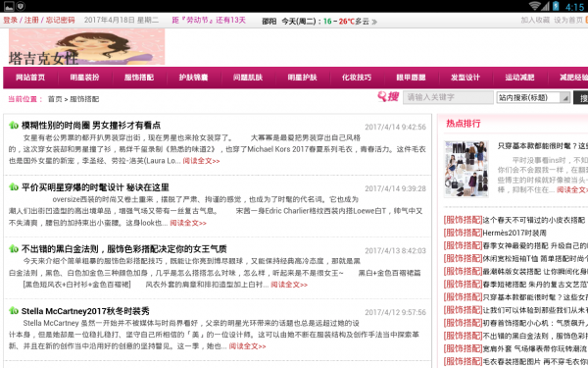This screenshot has height=368, width=588.
Task: Click the 距『劳动节』还有13天 countdown text
Action: 209,21
